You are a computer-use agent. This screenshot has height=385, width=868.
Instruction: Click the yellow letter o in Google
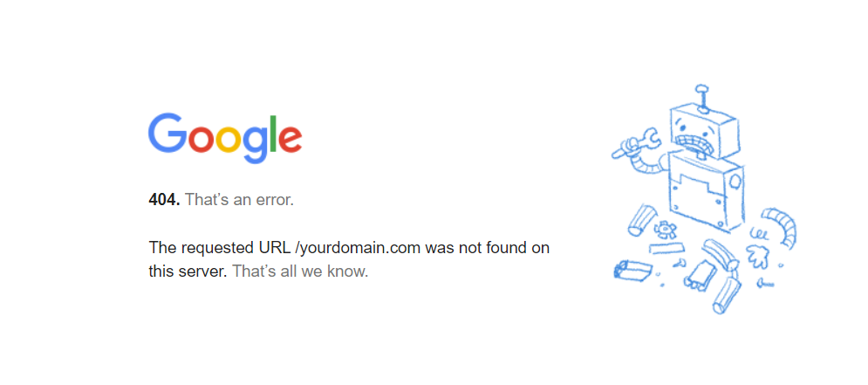228,139
